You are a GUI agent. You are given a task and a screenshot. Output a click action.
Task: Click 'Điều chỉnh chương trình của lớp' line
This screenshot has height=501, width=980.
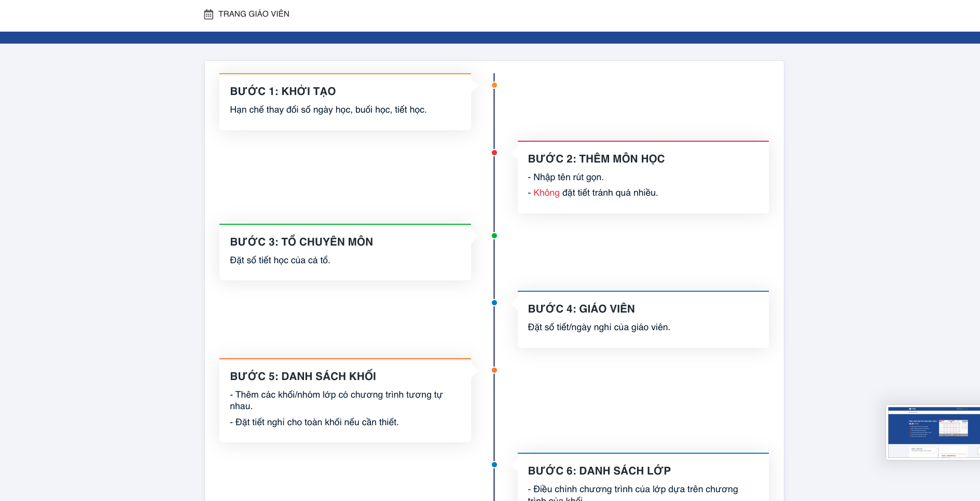click(x=632, y=494)
